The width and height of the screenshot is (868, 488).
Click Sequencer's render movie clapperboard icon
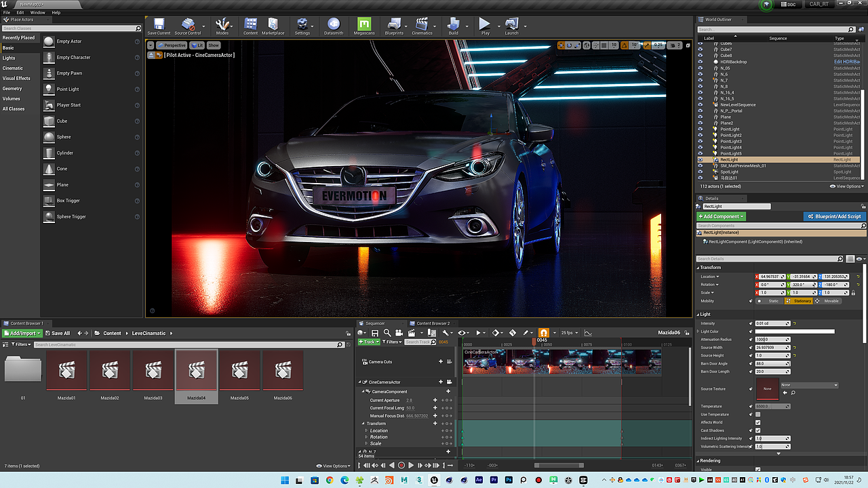tap(411, 333)
